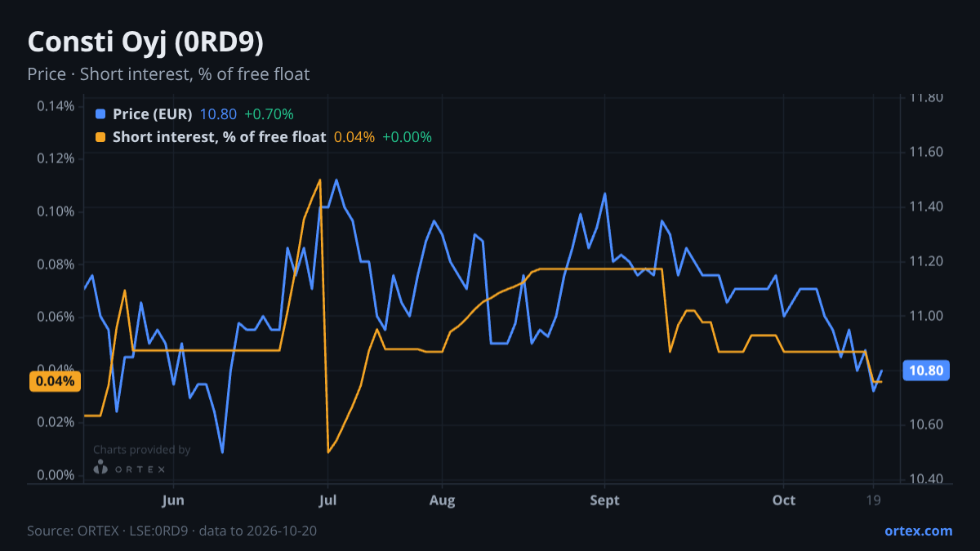Select the Price (EUR) legend label
Screen dimensions: 980x551
tap(153, 114)
